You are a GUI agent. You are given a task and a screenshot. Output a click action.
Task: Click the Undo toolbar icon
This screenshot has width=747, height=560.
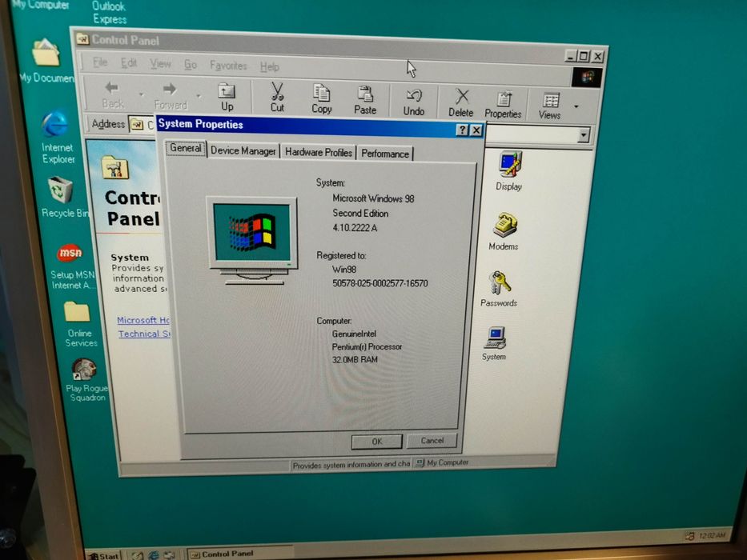point(413,102)
